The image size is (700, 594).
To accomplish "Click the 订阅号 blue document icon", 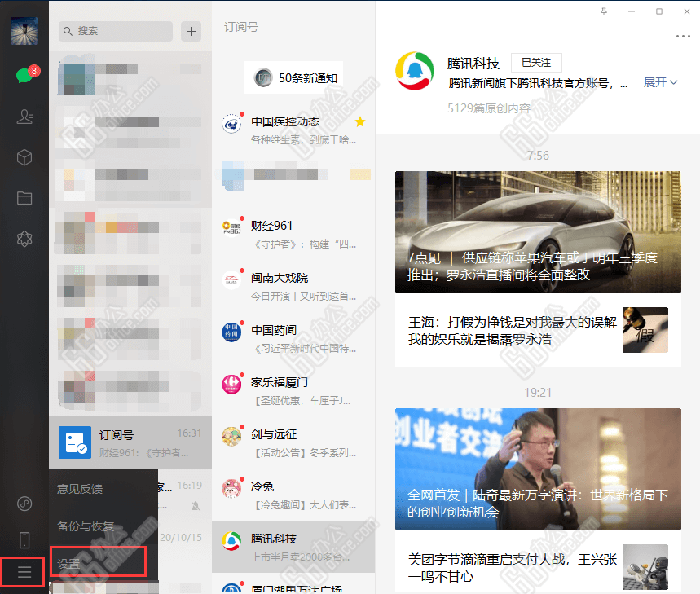I will click(75, 442).
